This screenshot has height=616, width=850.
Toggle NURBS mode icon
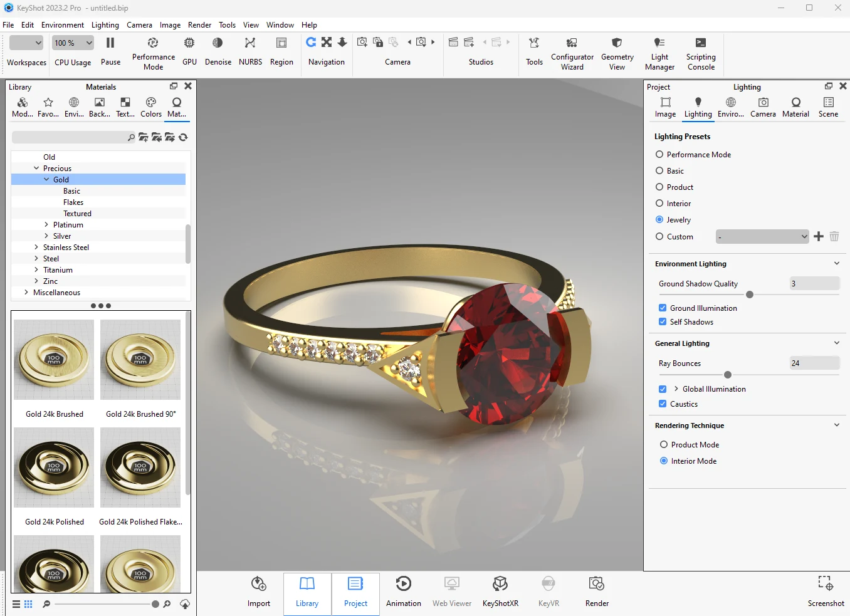click(x=250, y=43)
